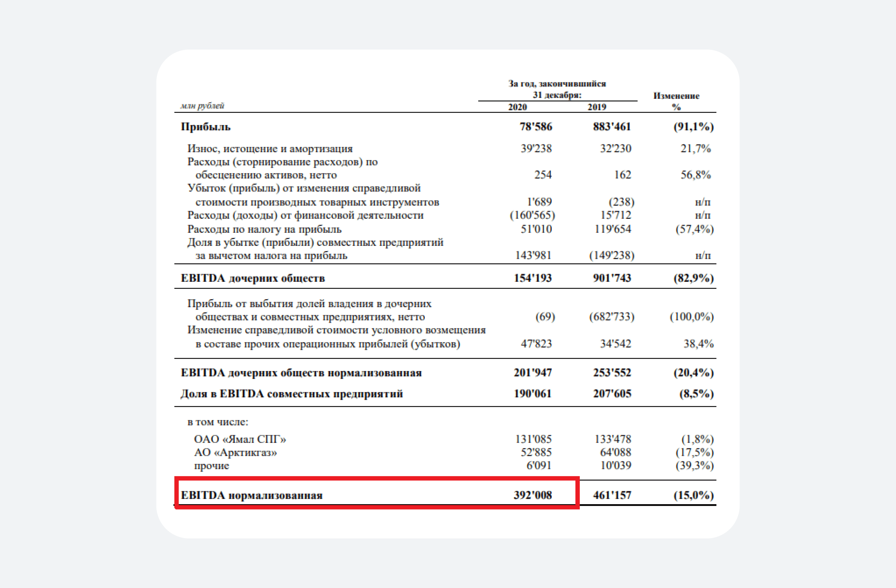Click the value (238)
Image resolution: width=896 pixels, height=588 pixels.
click(621, 202)
